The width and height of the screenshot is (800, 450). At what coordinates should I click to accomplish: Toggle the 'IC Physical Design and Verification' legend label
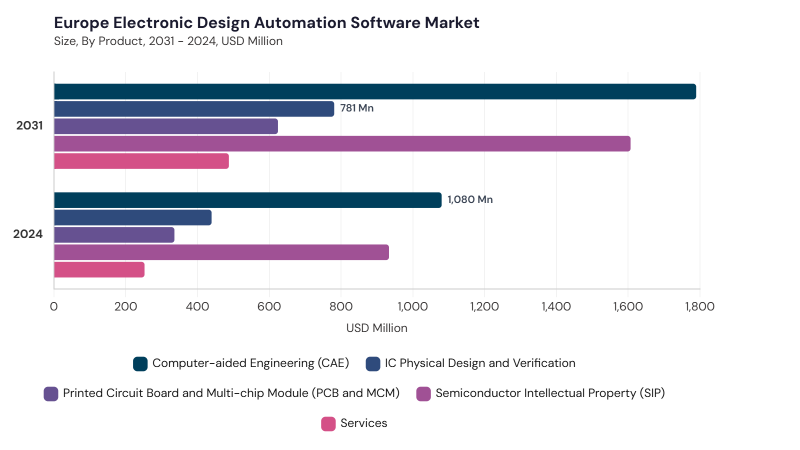(480, 363)
